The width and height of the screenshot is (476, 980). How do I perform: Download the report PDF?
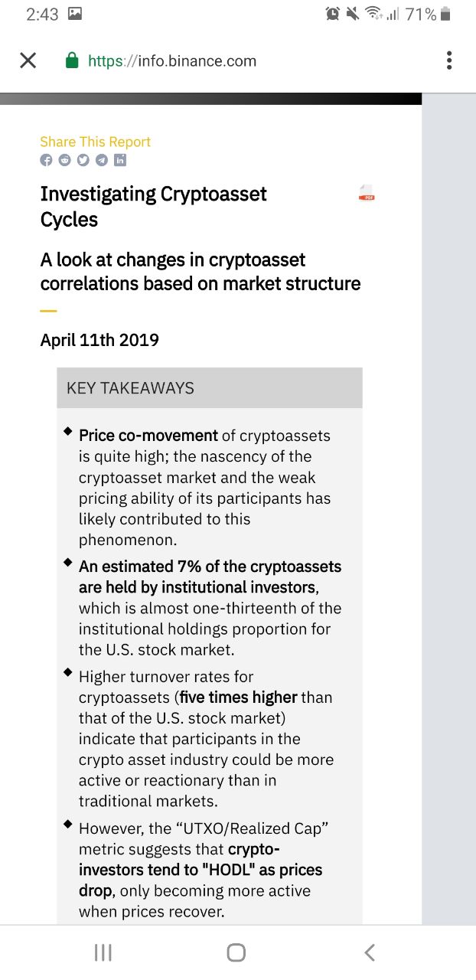tap(367, 193)
